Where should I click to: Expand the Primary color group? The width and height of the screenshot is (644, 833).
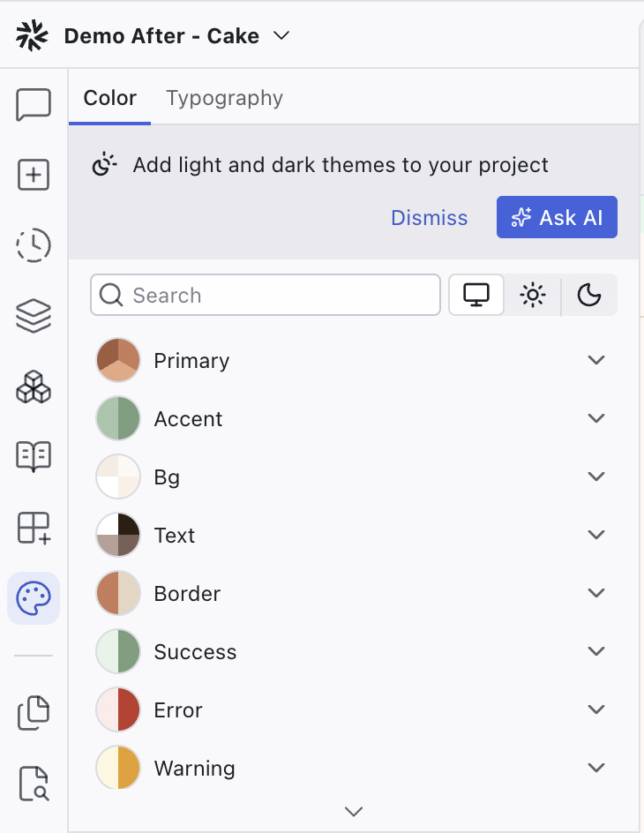pos(595,360)
